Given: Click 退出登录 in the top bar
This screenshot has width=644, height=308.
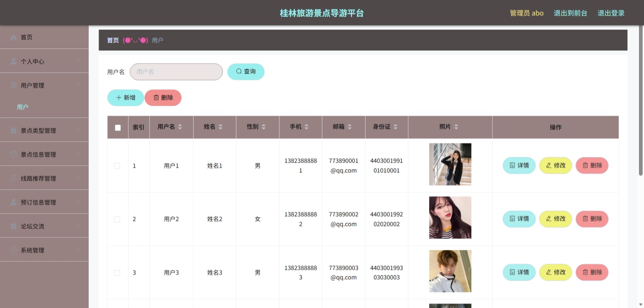Looking at the screenshot, I should (611, 13).
